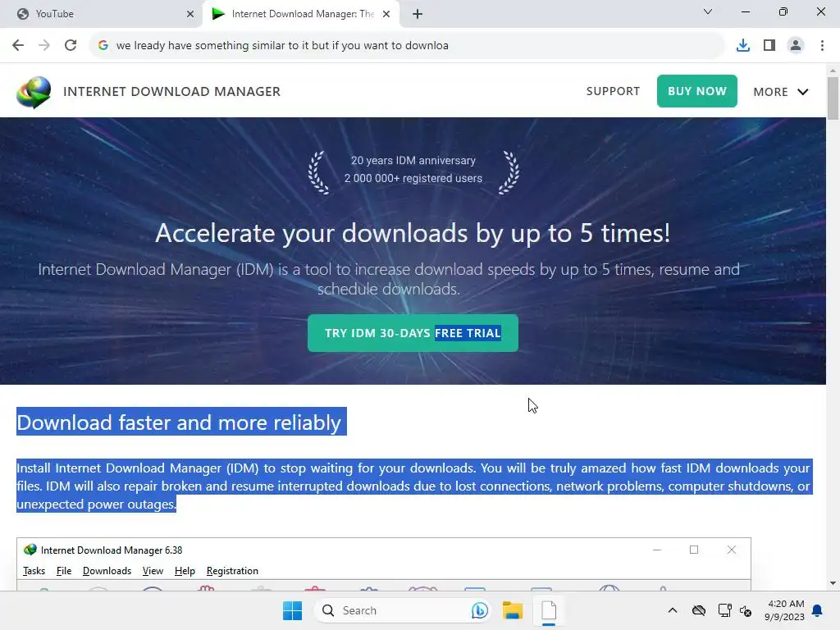Click the Downloads menu in IDM screenshot
Image resolution: width=840 pixels, height=630 pixels.
[x=107, y=571]
